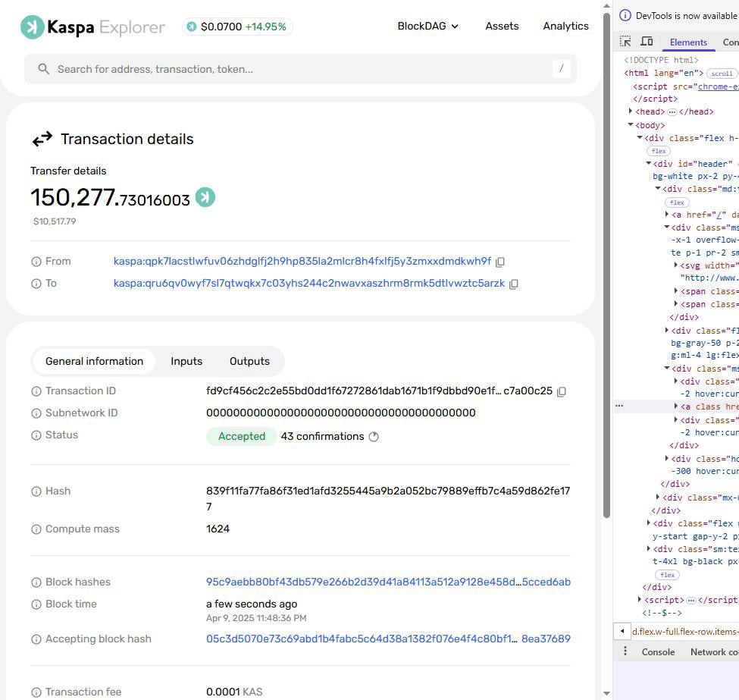Viewport: 739px width, 700px height.
Task: Expand the script node near the bottom
Action: (641, 600)
